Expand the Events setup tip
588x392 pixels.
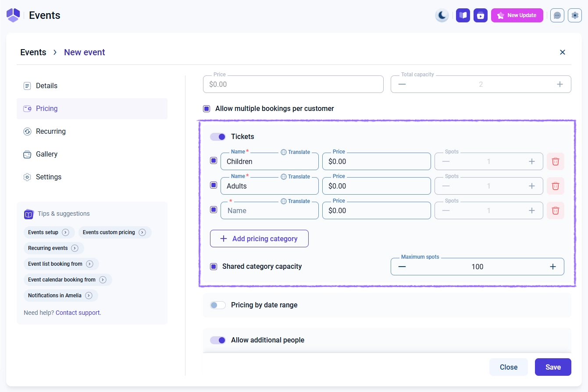click(65, 232)
